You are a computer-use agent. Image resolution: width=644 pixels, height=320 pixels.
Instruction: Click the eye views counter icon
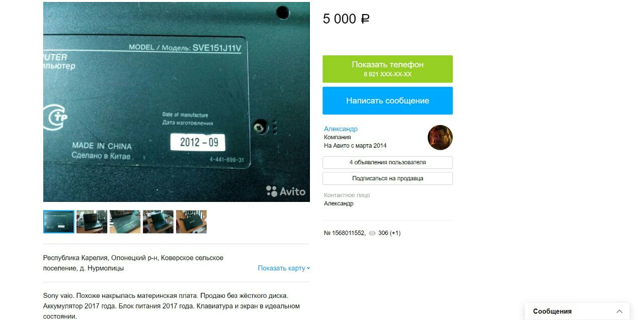click(x=372, y=233)
